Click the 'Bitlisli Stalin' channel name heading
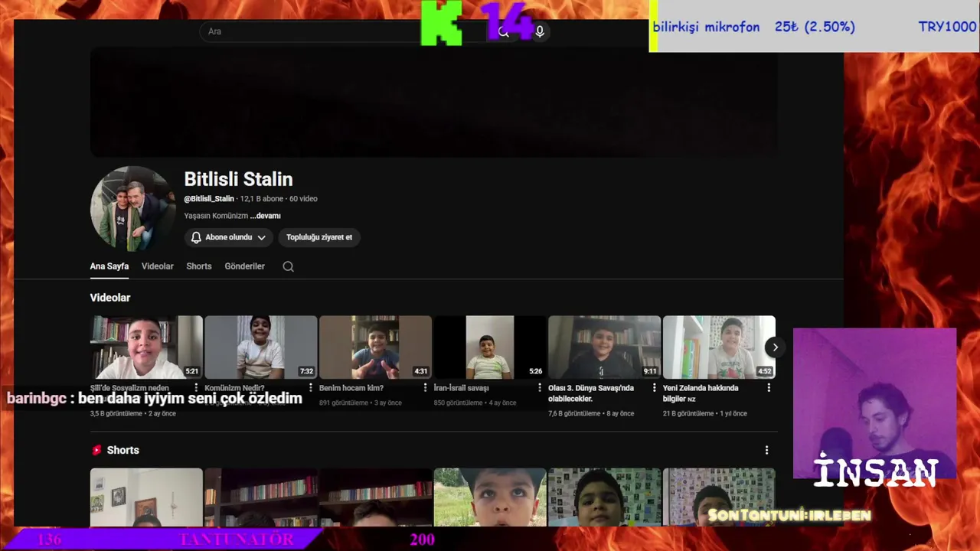 (238, 179)
